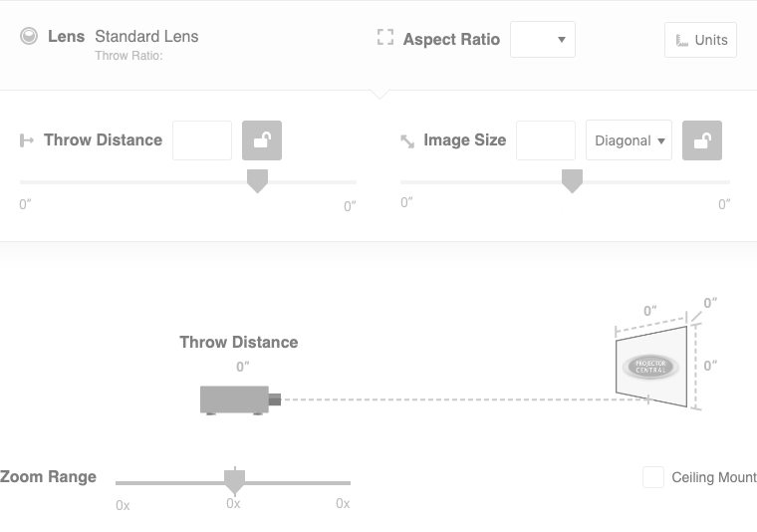
Task: Click the Zoom Range slider handle
Action: pos(235,481)
